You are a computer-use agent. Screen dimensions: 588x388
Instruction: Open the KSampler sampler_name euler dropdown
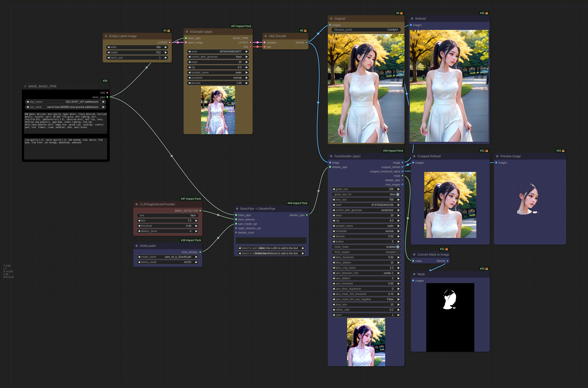click(x=218, y=73)
